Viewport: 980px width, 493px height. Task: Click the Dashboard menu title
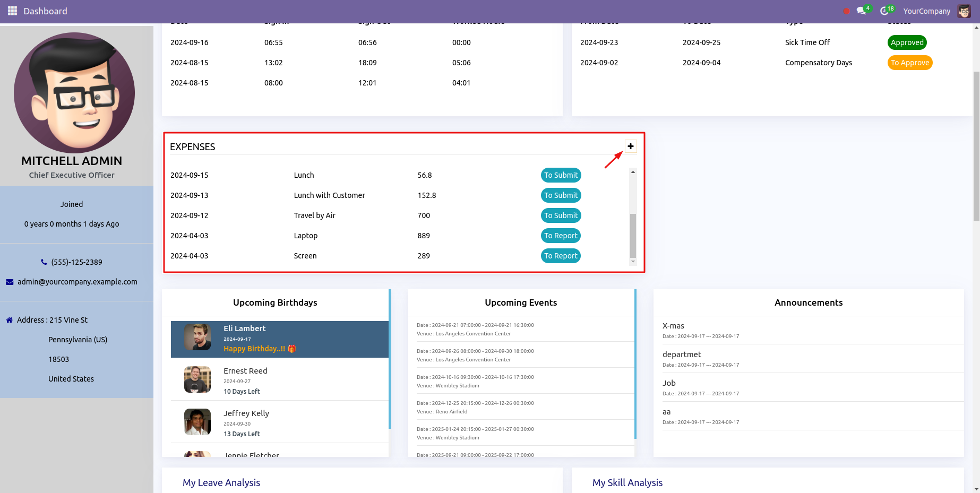[45, 11]
